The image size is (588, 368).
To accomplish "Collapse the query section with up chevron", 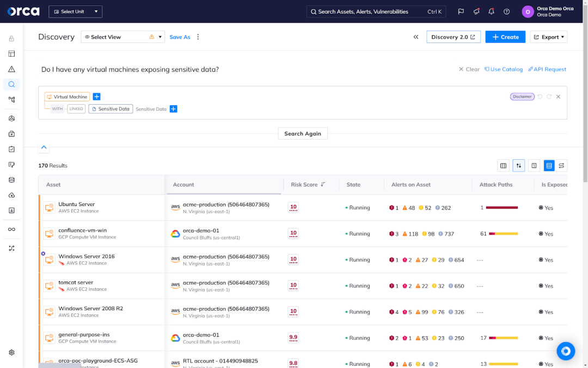I will [44, 147].
